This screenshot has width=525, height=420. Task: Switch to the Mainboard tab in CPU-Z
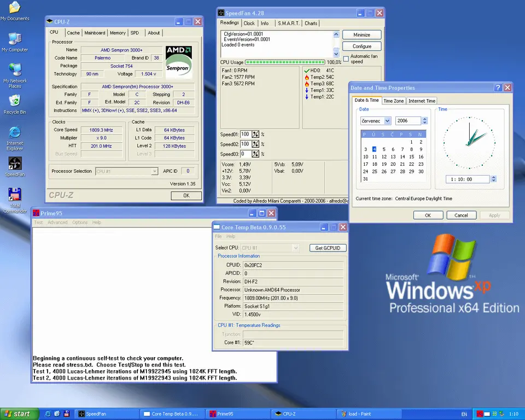(x=95, y=33)
